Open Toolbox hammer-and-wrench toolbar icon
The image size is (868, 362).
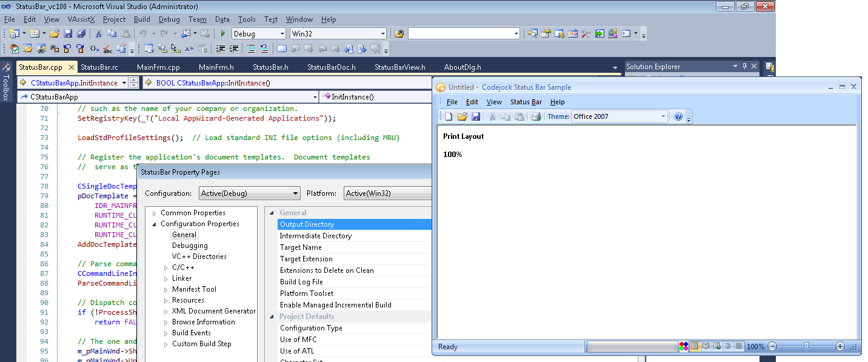pos(586,33)
